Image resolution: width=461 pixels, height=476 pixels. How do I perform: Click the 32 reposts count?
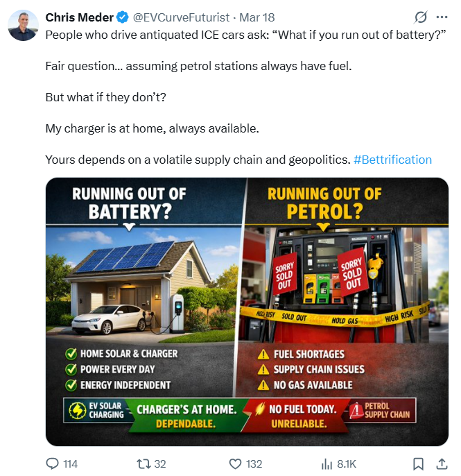[160, 464]
